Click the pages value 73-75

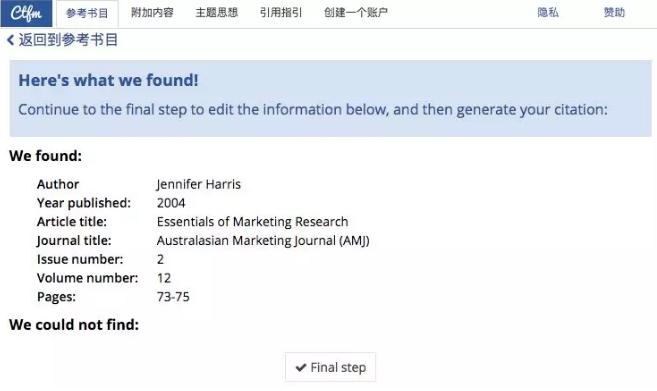pyautogui.click(x=173, y=297)
